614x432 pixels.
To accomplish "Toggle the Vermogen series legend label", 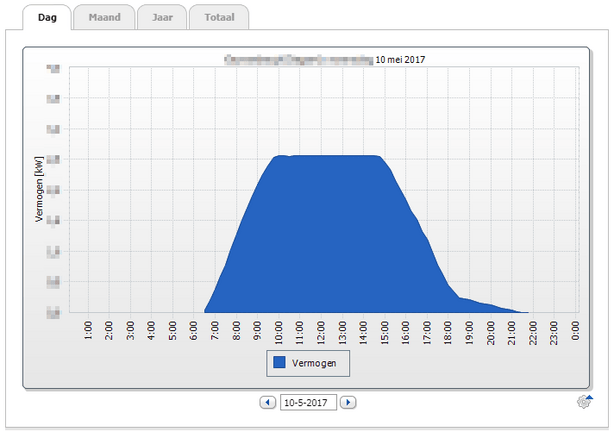I will pos(318,362).
